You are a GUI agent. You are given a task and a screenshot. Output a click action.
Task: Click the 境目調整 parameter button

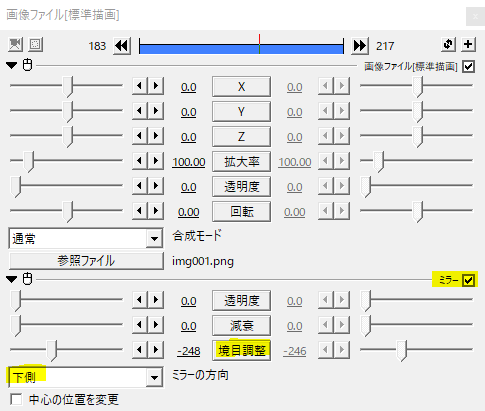(242, 350)
